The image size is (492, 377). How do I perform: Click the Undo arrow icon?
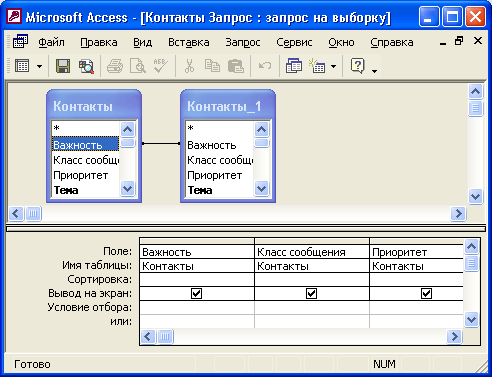point(265,66)
